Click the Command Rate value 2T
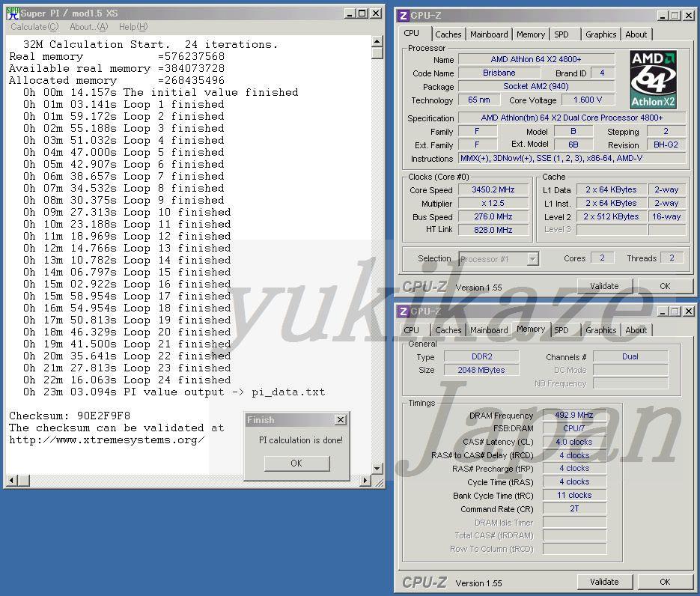This screenshot has width=700, height=596. pyautogui.click(x=574, y=508)
